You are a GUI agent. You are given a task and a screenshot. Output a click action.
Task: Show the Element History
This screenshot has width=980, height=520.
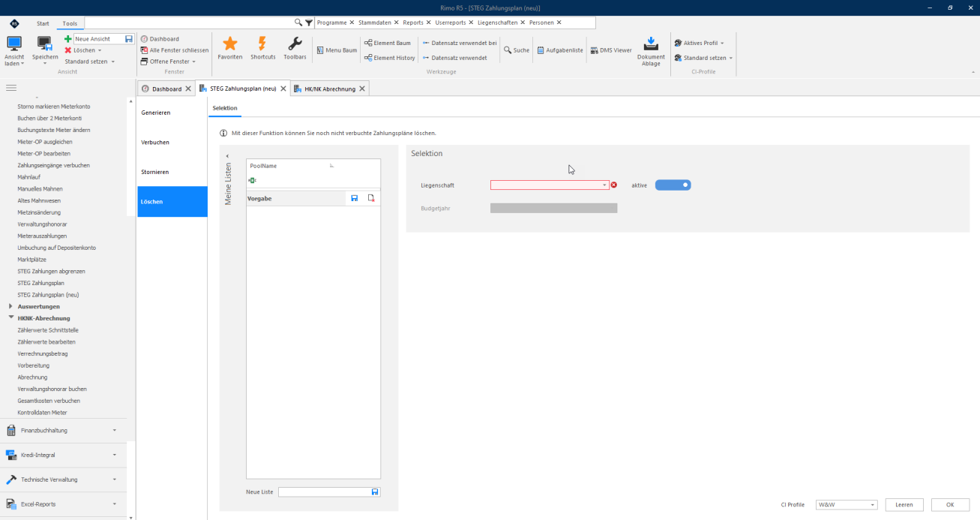pos(390,58)
